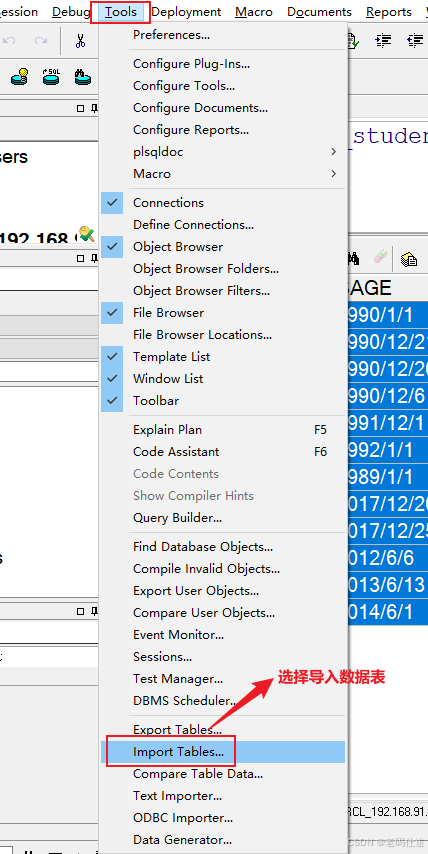
Task: Toggle the Toolbar visibility menu item
Action: (223, 400)
